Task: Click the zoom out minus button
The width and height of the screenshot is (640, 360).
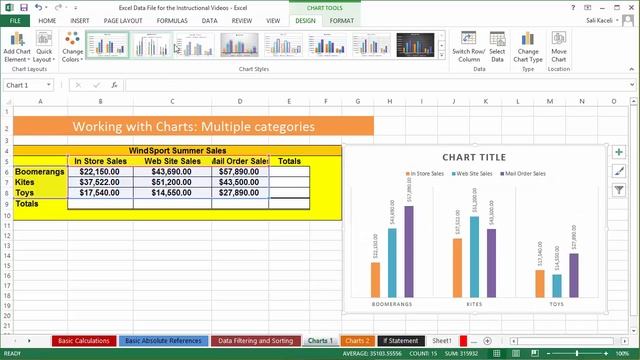Action: tap(548, 353)
